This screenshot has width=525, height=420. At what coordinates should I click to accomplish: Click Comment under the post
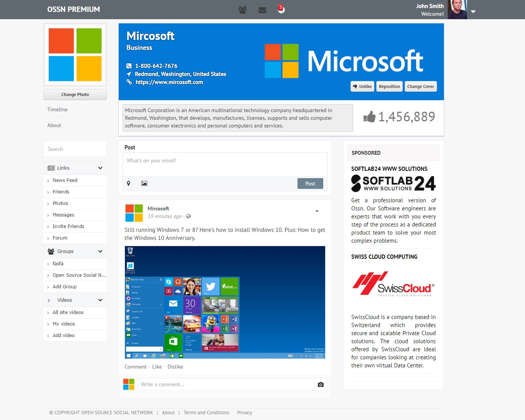[135, 367]
